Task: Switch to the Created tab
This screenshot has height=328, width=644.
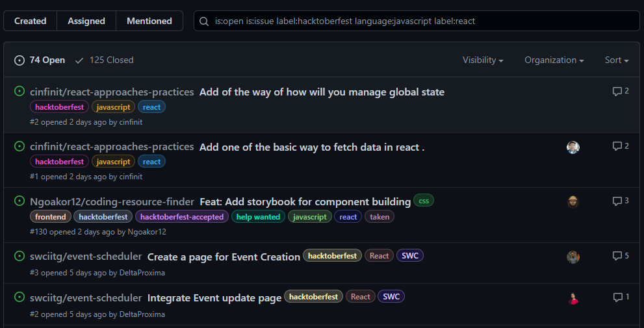Action: 31,21
